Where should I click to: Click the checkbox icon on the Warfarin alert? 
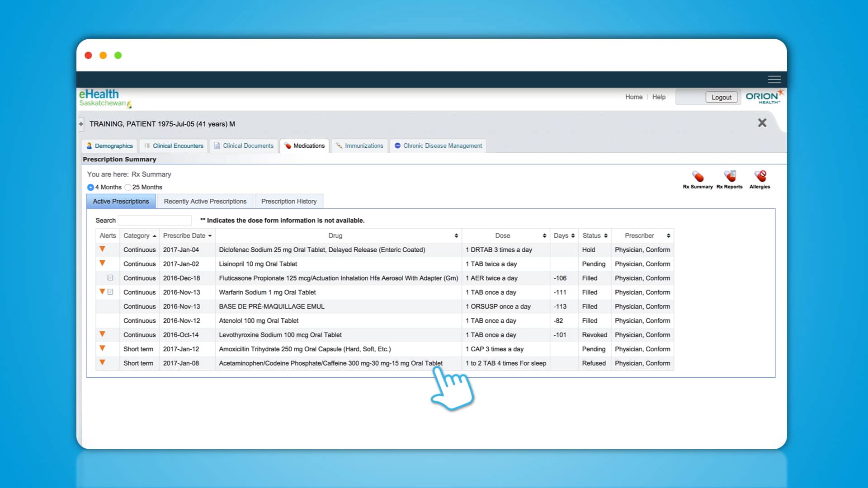110,291
